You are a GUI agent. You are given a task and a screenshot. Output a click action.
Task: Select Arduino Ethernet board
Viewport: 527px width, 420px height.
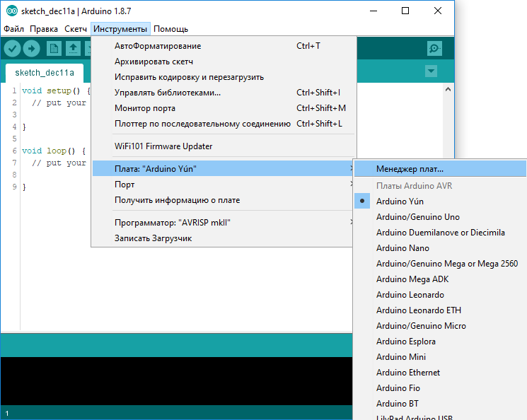point(440,373)
